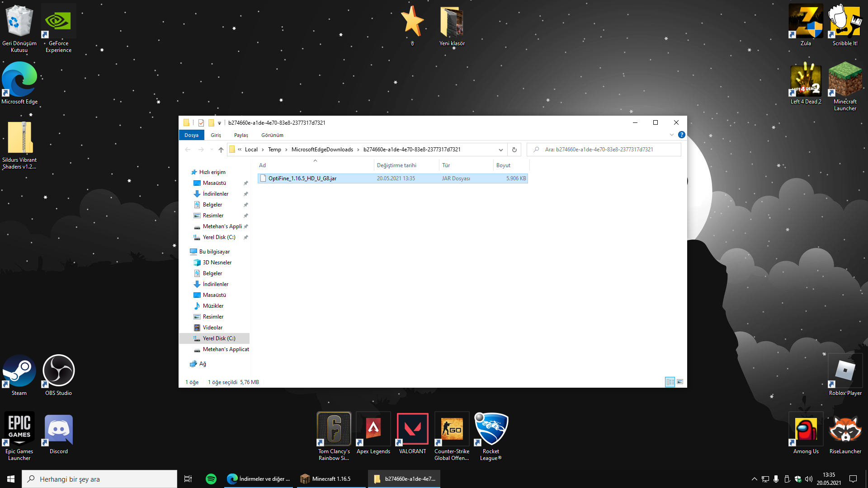
Task: Click the folder search input field
Action: [606, 150]
